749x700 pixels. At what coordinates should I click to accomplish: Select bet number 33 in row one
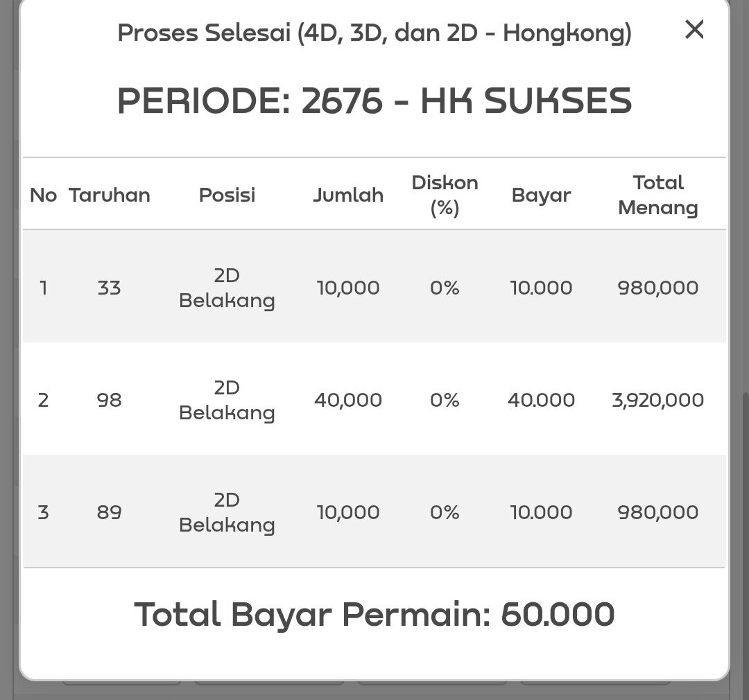click(110, 288)
